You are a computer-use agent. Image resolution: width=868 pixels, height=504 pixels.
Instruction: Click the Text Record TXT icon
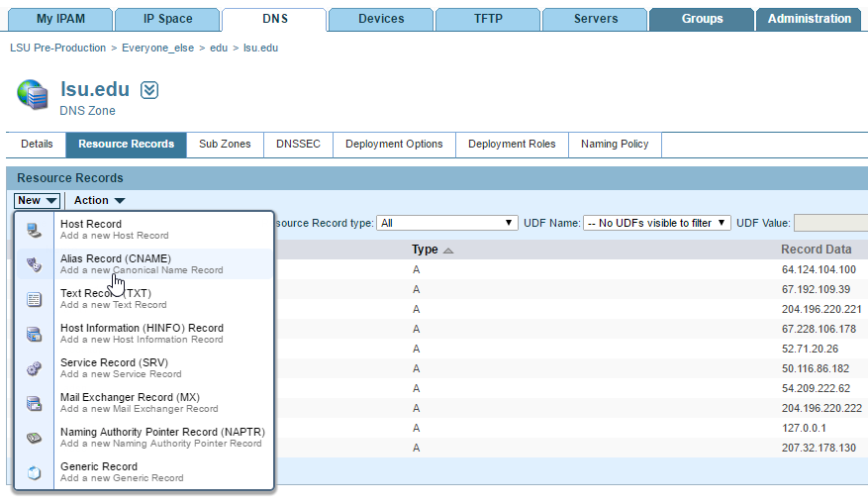pyautogui.click(x=34, y=300)
